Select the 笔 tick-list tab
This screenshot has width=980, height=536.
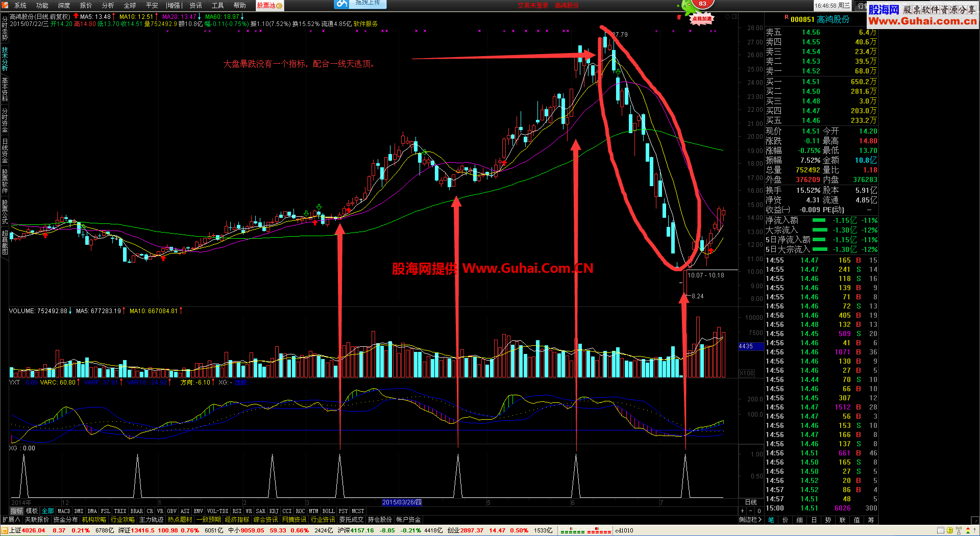click(x=771, y=520)
